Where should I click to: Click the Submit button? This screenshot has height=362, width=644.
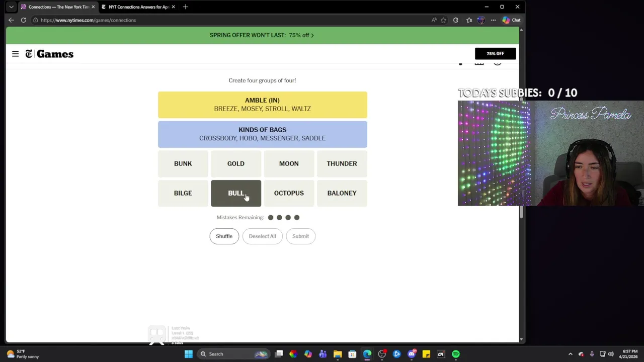click(x=300, y=236)
